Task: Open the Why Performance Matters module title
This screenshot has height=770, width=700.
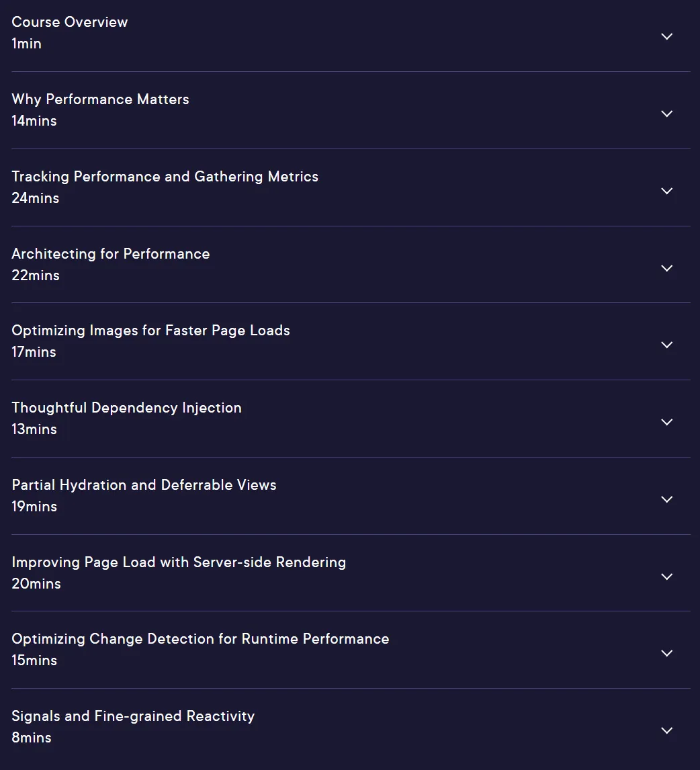Action: tap(100, 99)
